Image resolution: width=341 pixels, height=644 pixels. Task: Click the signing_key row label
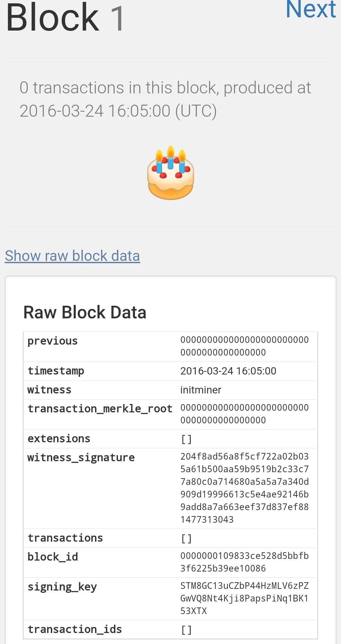click(x=62, y=587)
